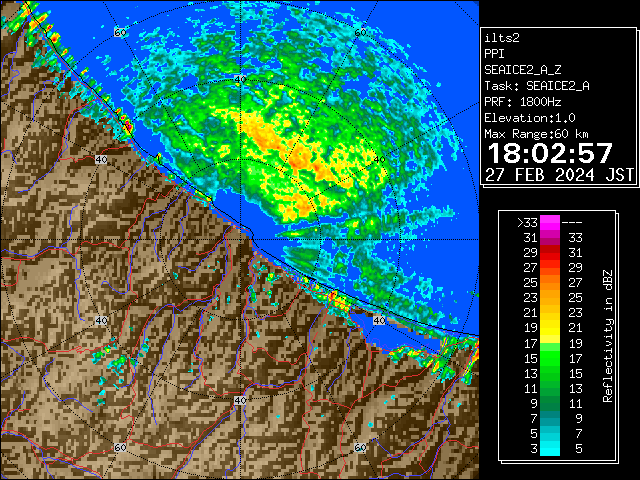Click the "Reflectivity in dBZ" legend title
Viewport: 640px width, 480px height.
click(607, 336)
